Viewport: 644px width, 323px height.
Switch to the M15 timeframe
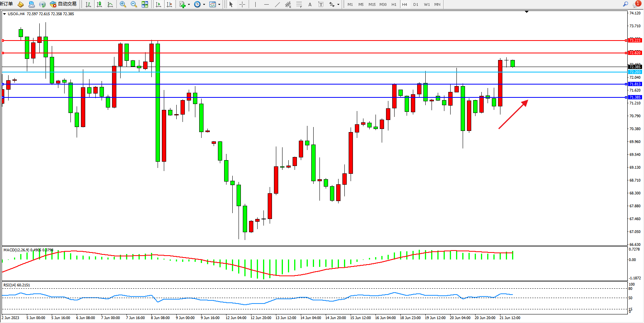click(372, 4)
